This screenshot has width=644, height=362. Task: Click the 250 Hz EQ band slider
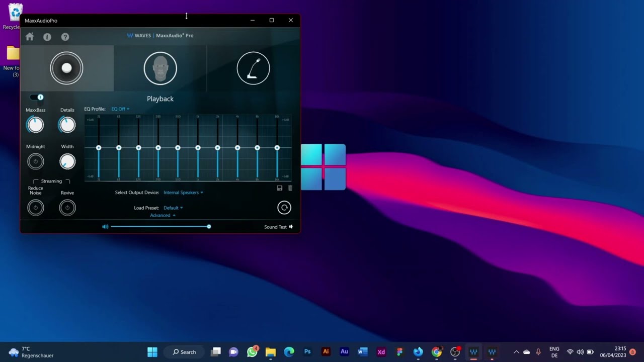(x=158, y=148)
